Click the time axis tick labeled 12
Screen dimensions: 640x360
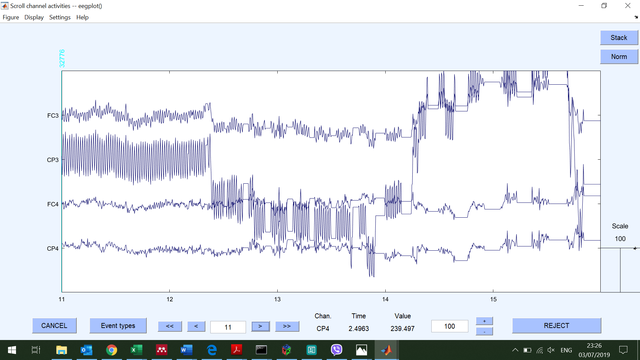tap(169, 299)
